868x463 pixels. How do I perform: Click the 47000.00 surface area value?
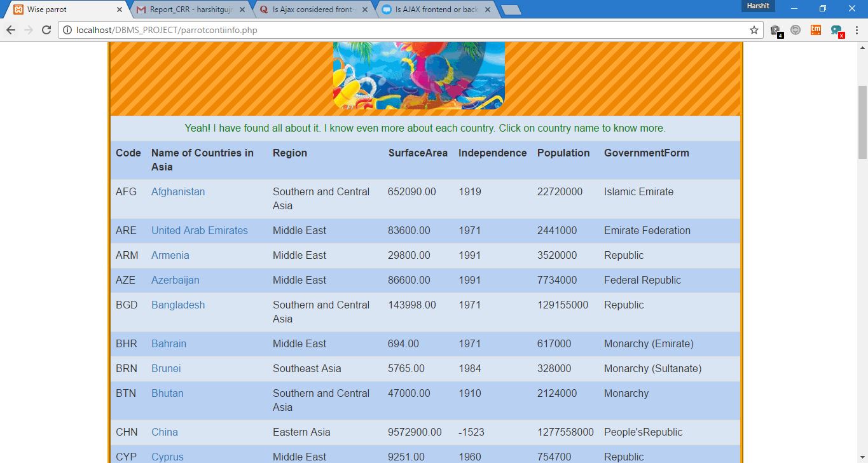410,393
